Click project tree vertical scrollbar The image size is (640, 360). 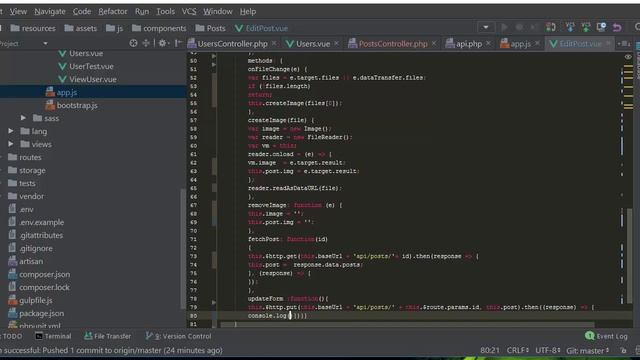182,249
